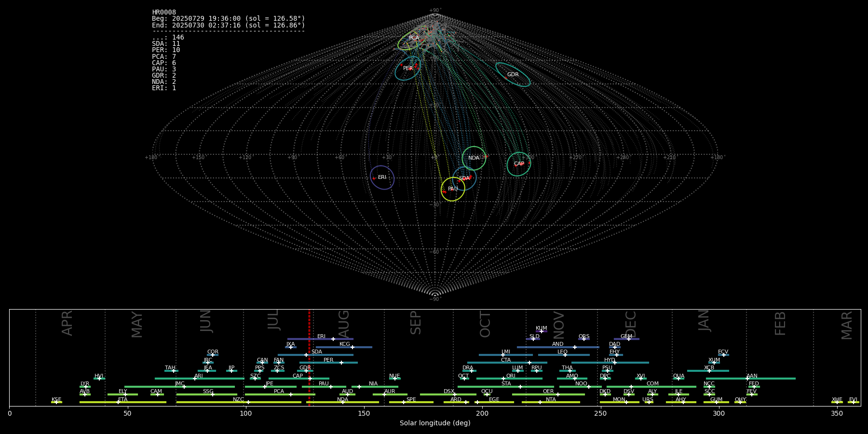The width and height of the screenshot is (868, 434).
Task: Click the ORI shower bar in timeline
Action: coord(509,379)
